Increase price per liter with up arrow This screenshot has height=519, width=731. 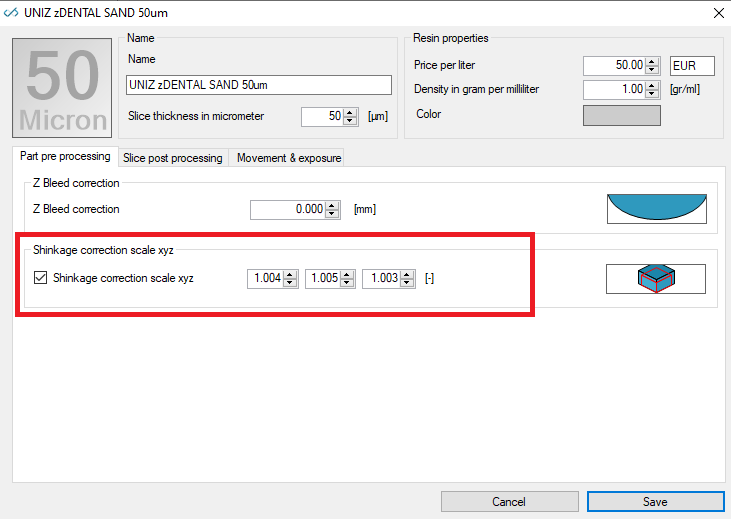pos(652,62)
